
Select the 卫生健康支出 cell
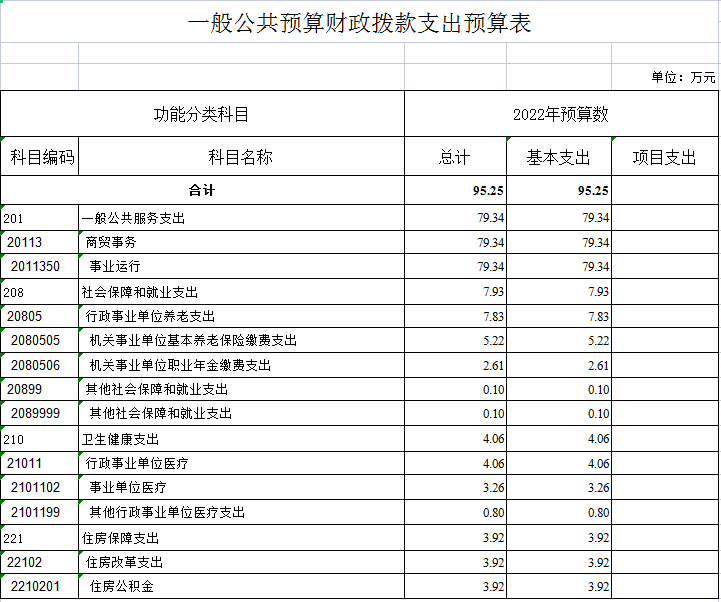(241, 439)
